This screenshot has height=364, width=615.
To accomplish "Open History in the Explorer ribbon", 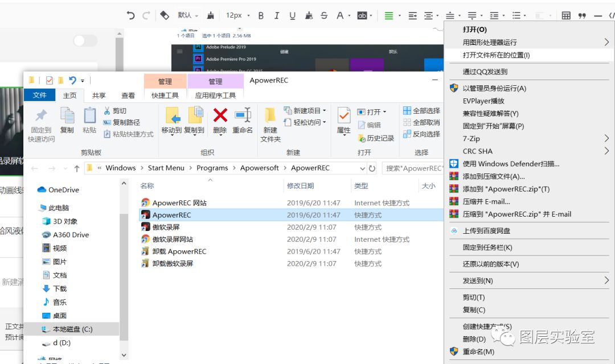I will (376, 138).
